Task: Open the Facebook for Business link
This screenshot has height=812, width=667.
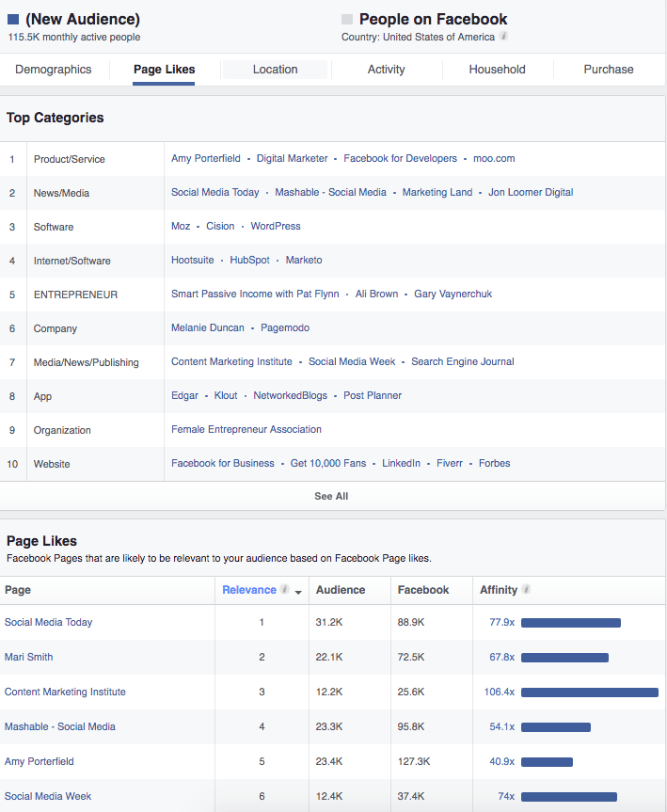Action: [x=223, y=464]
